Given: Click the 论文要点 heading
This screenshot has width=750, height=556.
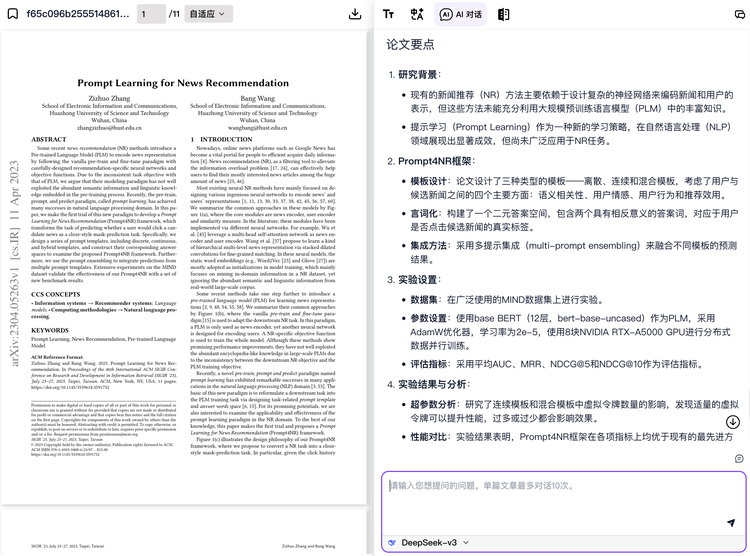Looking at the screenshot, I should tap(410, 44).
